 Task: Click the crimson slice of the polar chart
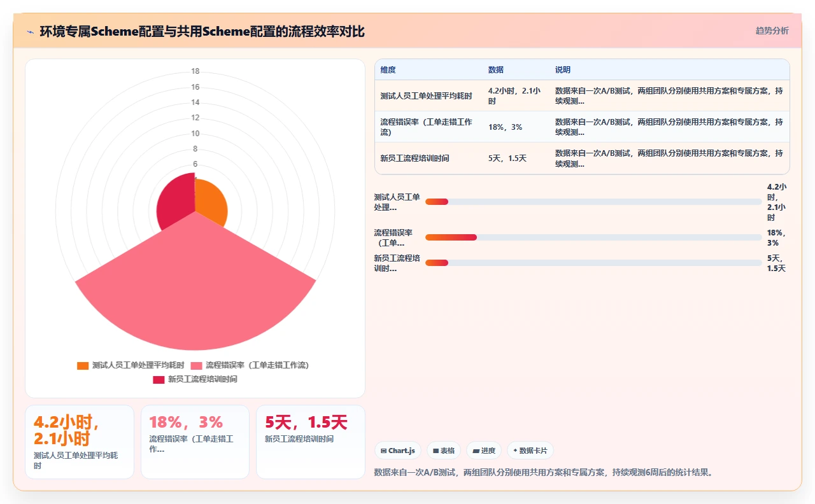[177, 200]
